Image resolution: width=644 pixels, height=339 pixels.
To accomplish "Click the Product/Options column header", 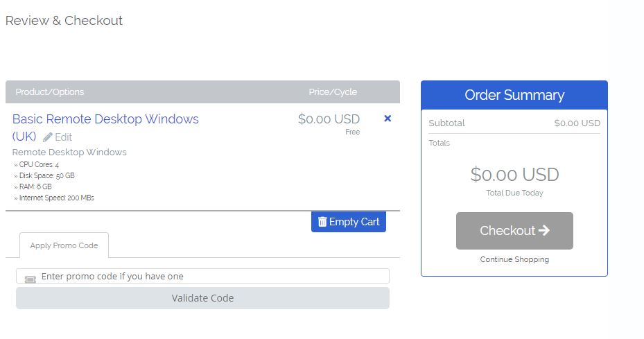I will [x=50, y=92].
